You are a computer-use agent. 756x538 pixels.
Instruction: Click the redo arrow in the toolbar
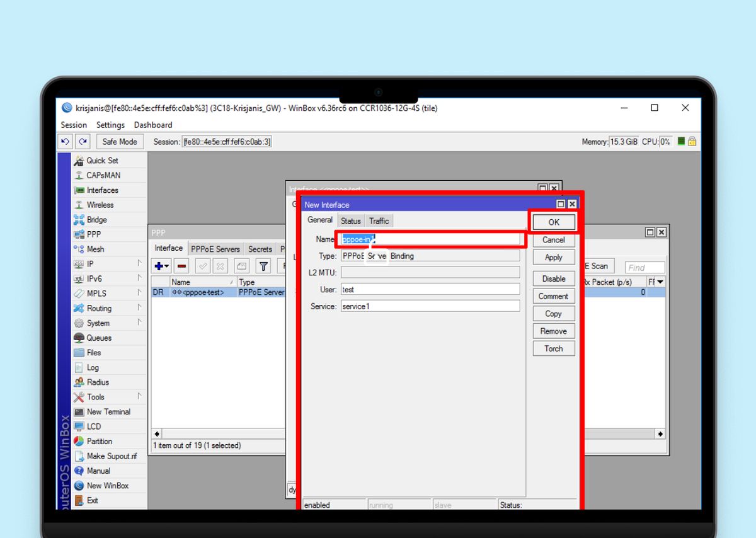pyautogui.click(x=83, y=142)
